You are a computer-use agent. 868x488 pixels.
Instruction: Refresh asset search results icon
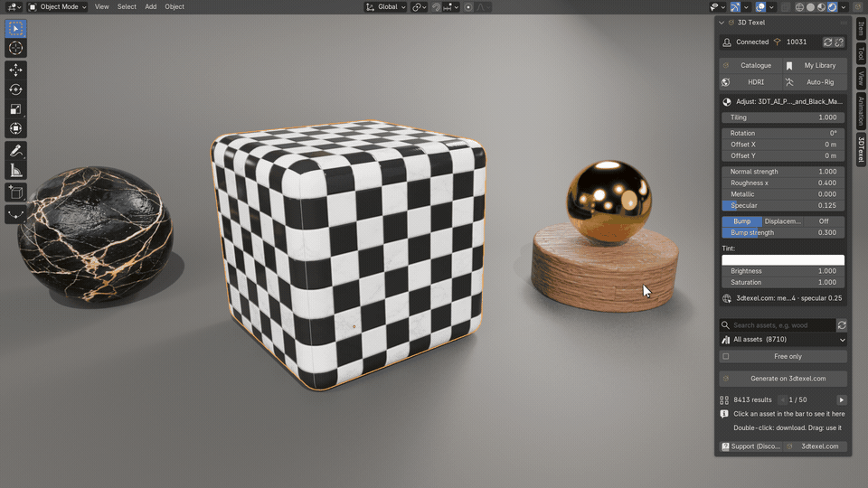pyautogui.click(x=842, y=325)
